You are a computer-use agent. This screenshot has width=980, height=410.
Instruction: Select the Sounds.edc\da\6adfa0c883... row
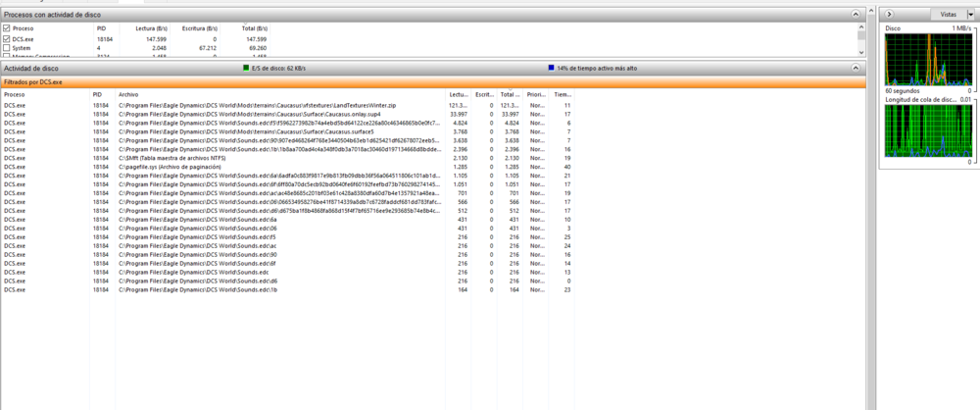click(287, 176)
